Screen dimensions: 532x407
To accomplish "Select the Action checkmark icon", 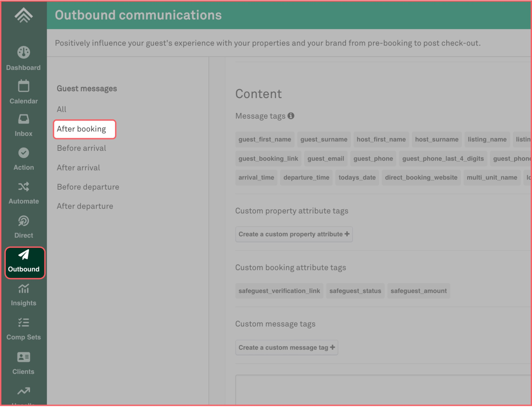I will (23, 153).
